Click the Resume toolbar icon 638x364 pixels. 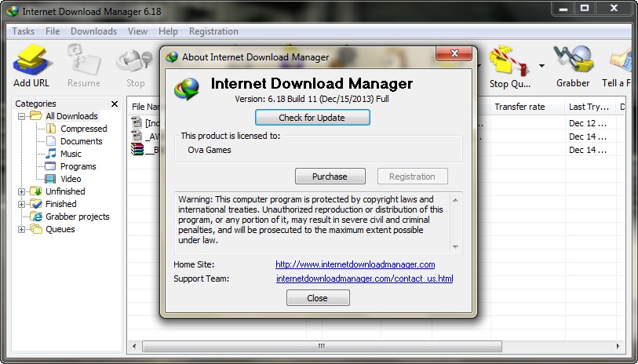[x=84, y=65]
